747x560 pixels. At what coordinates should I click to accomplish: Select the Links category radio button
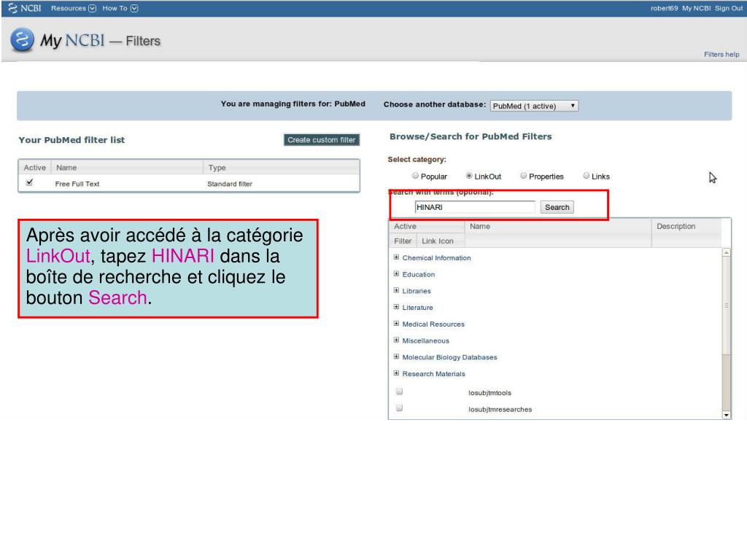[x=587, y=176]
